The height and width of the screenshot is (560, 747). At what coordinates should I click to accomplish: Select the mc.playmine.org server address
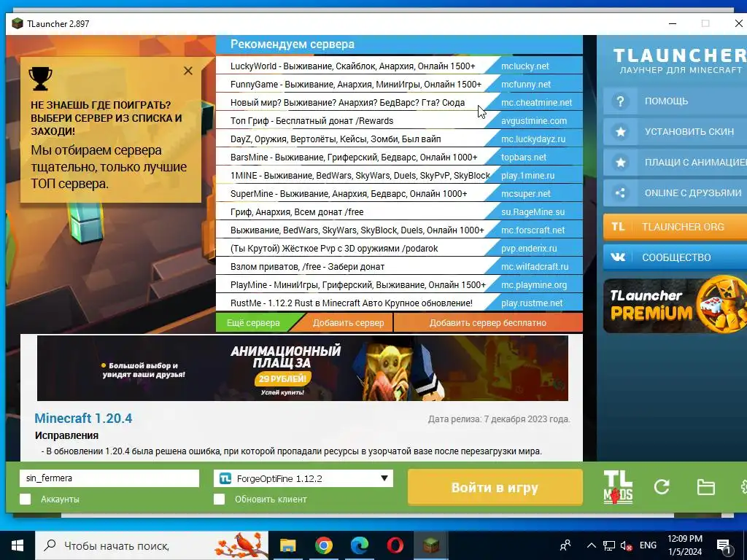(x=534, y=285)
